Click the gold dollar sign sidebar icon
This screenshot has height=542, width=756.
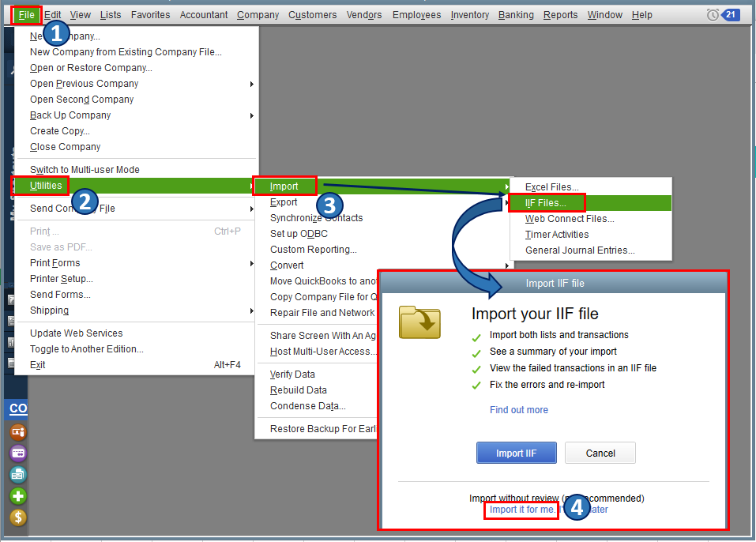[x=18, y=518]
